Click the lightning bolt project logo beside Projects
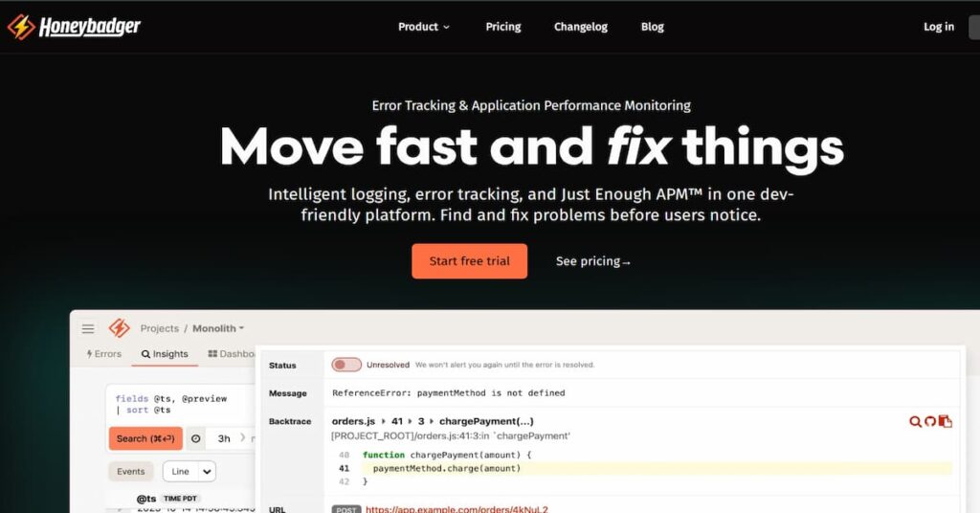980x513 pixels. (x=120, y=328)
